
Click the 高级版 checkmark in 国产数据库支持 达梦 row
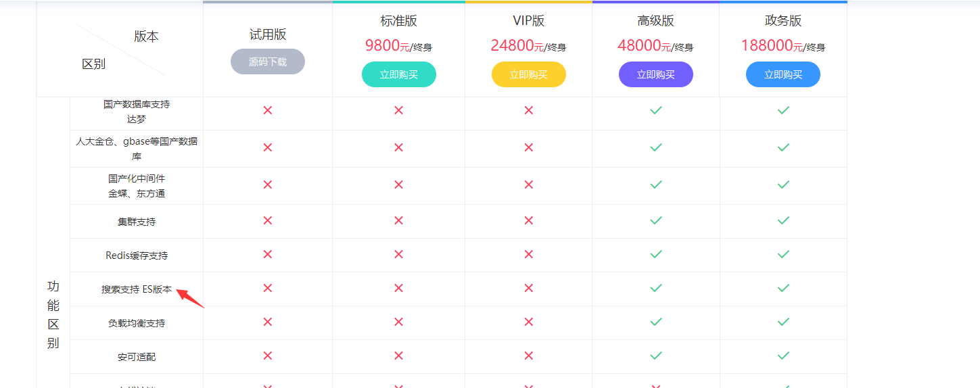[655, 110]
